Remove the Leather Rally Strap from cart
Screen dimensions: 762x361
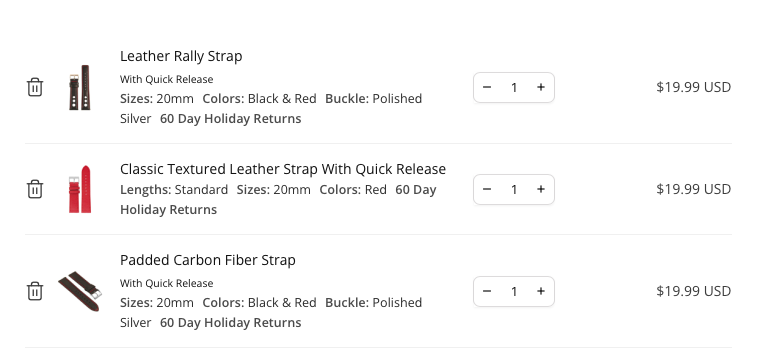35,87
